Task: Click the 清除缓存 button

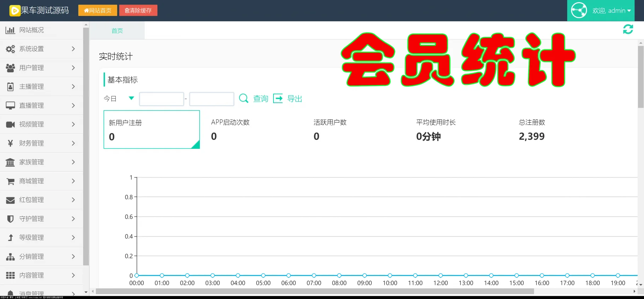Action: click(x=138, y=11)
